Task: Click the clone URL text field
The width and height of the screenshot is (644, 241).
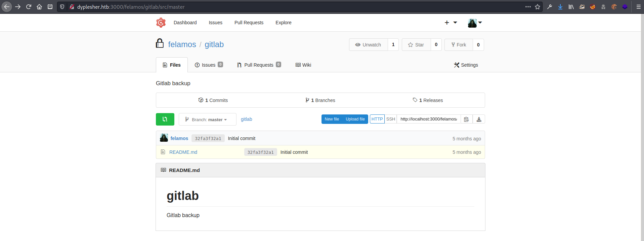Action: (x=428, y=119)
